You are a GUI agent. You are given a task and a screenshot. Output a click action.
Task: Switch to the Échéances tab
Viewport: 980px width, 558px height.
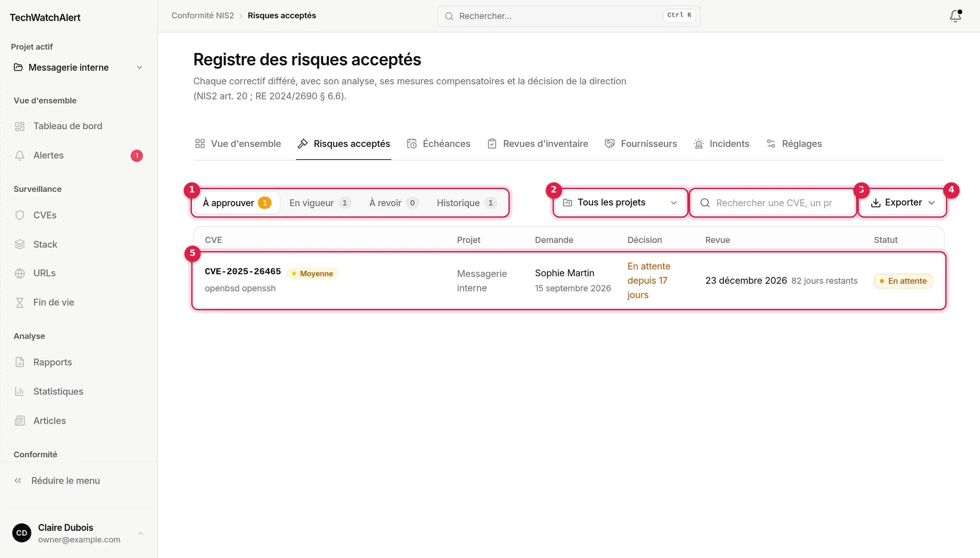coord(438,143)
